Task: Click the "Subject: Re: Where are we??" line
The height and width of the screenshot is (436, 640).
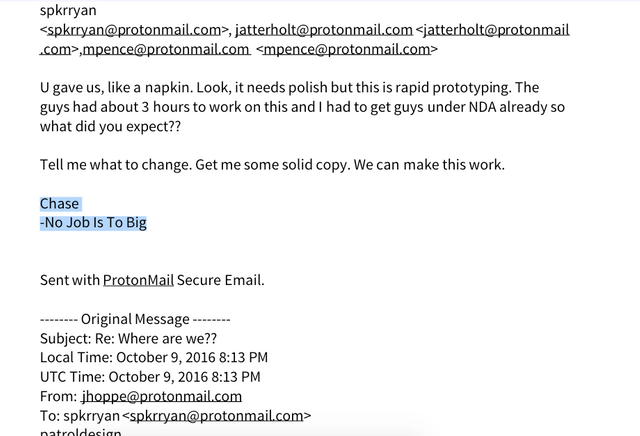Action: coord(129,338)
